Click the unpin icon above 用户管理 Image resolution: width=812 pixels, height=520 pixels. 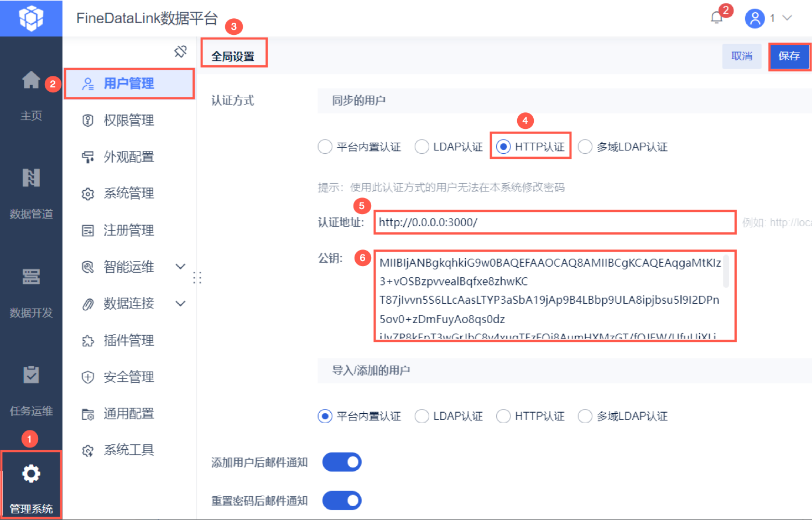(180, 51)
